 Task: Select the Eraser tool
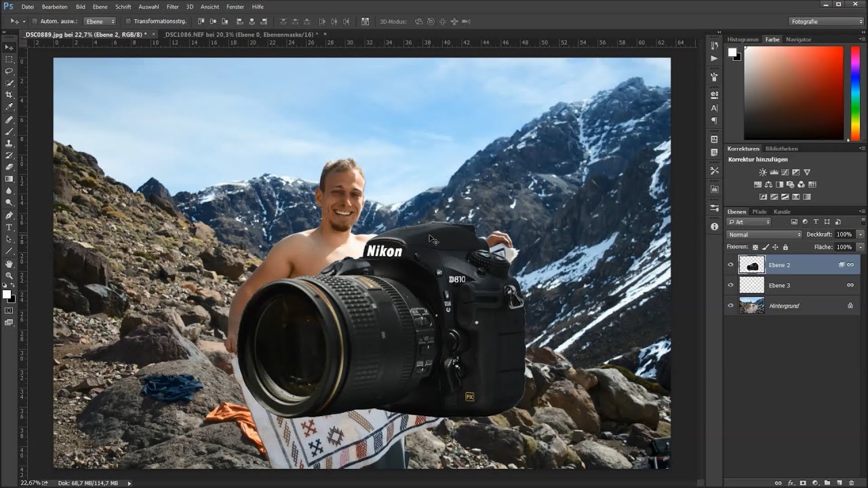tap(9, 167)
